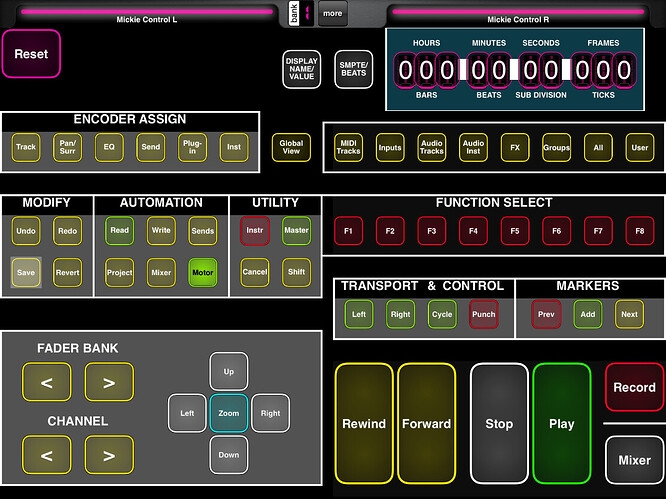666x499 pixels.
Task: Enable automation Write
Action: pos(161,231)
